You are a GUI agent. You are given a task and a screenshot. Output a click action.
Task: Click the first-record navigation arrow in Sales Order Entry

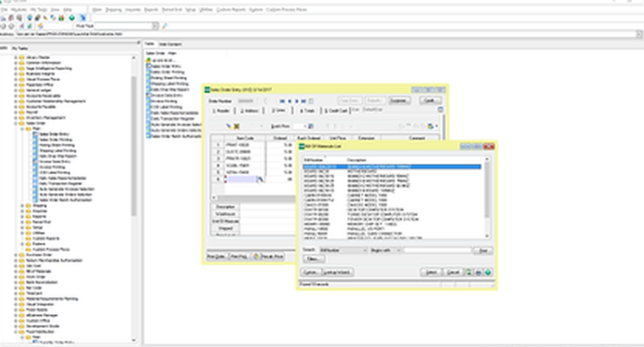[x=282, y=101]
